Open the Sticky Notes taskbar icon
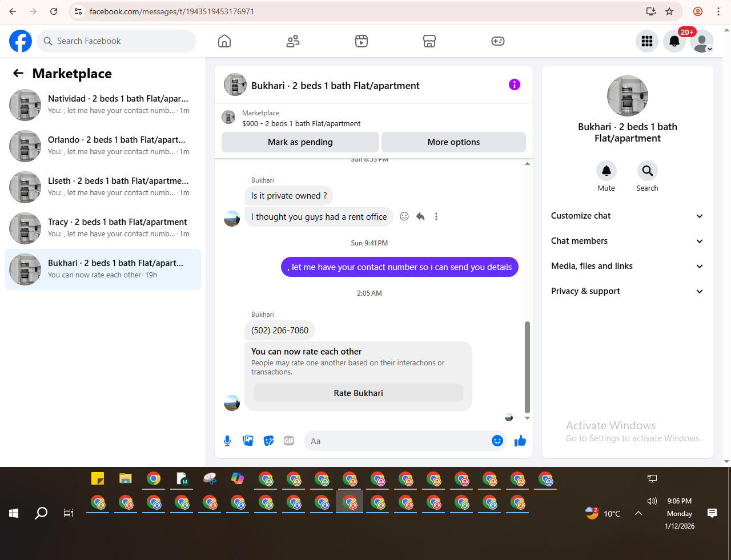The image size is (731, 560). [98, 478]
